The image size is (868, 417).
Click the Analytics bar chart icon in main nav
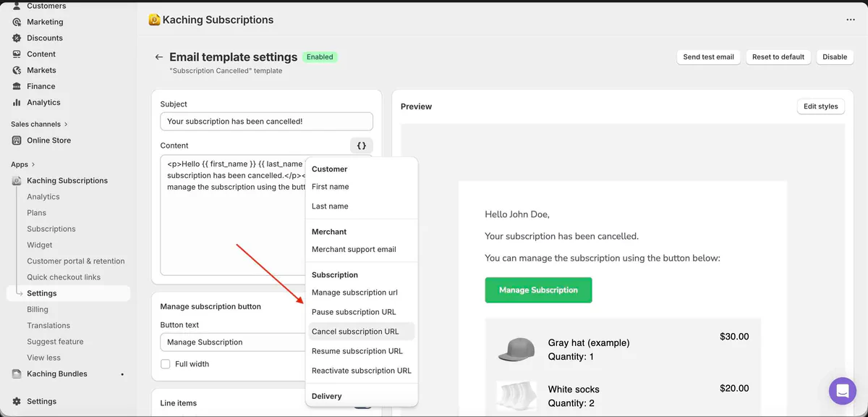pos(17,102)
